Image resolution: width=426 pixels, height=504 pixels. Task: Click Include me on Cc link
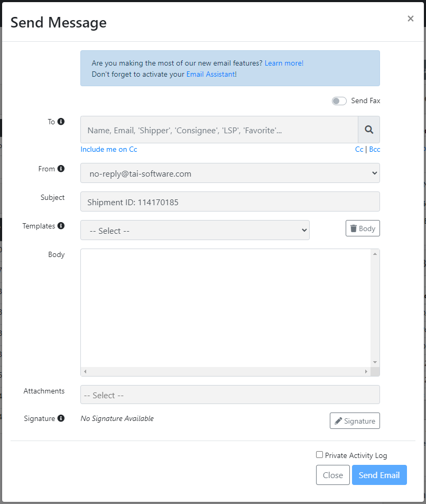(x=109, y=149)
